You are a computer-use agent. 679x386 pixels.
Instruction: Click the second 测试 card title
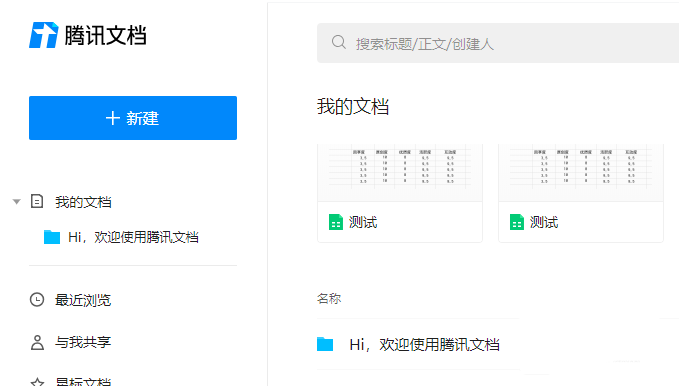point(544,222)
